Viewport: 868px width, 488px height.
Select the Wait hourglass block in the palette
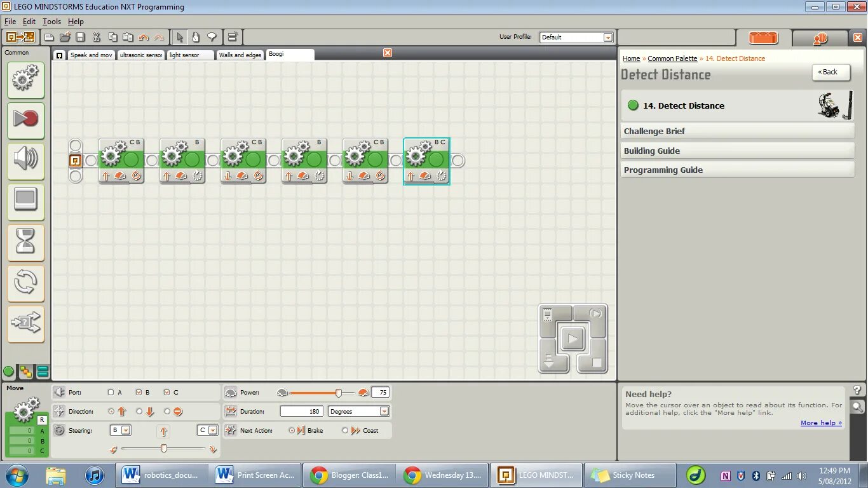pos(25,243)
